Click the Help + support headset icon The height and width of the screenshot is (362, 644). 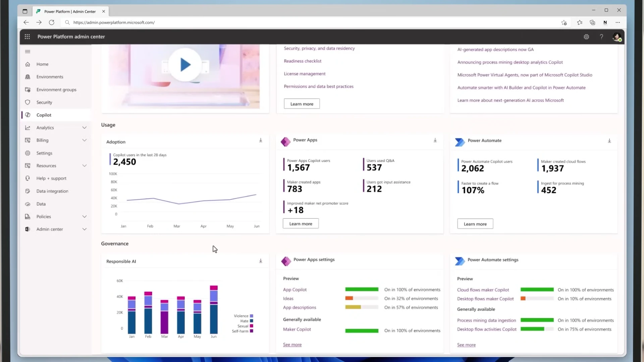pyautogui.click(x=28, y=178)
